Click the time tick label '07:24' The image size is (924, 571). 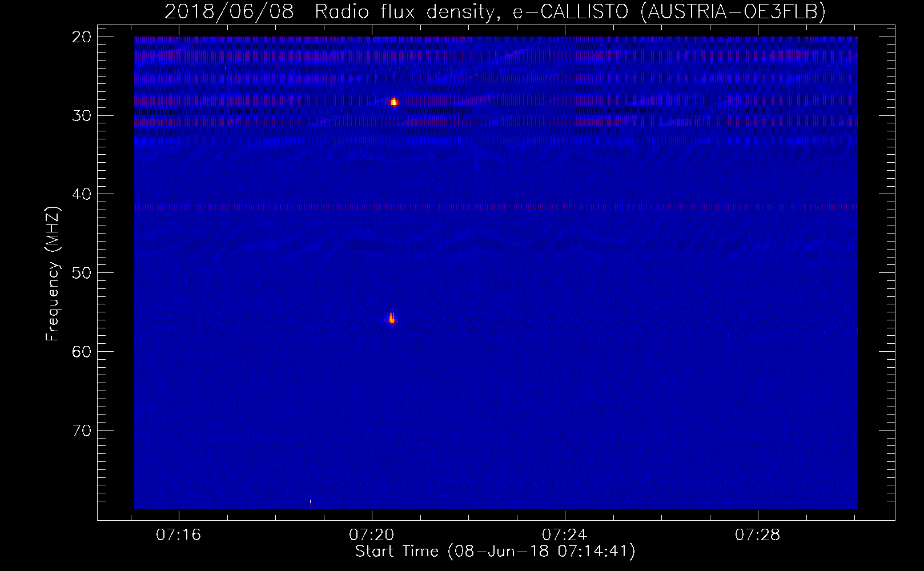pyautogui.click(x=565, y=535)
